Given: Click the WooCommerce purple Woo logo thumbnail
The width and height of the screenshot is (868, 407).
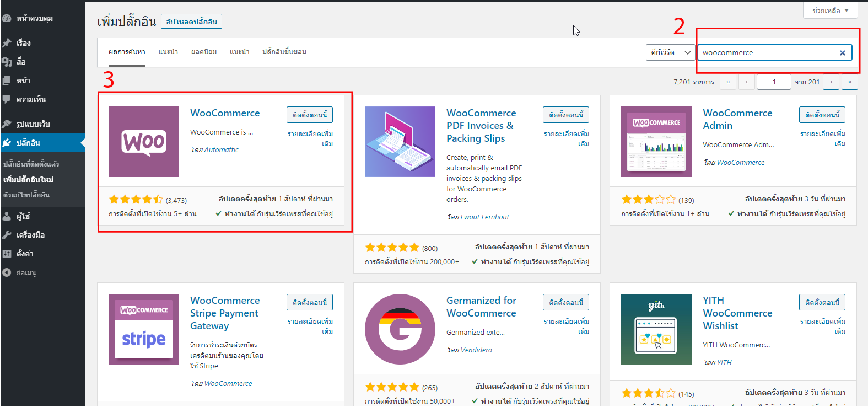Looking at the screenshot, I should (144, 142).
